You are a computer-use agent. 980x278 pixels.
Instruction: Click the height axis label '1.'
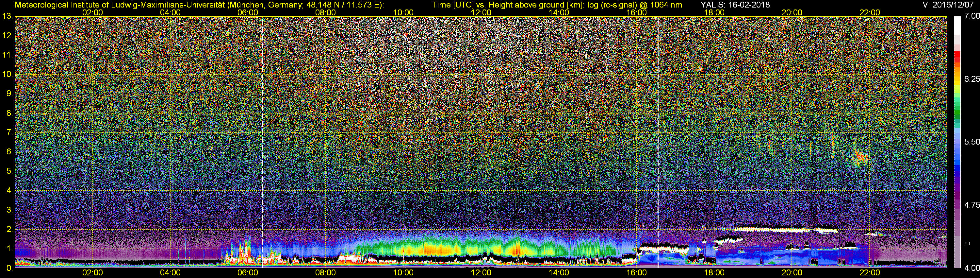pos(9,249)
